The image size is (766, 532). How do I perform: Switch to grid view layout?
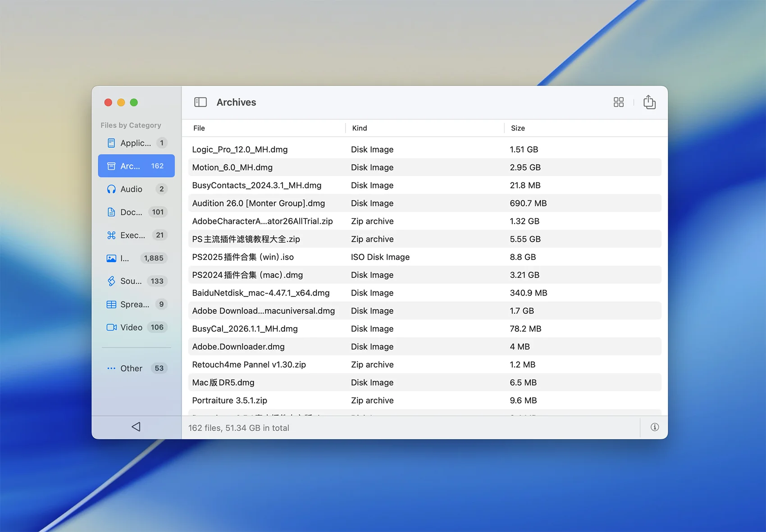618,102
